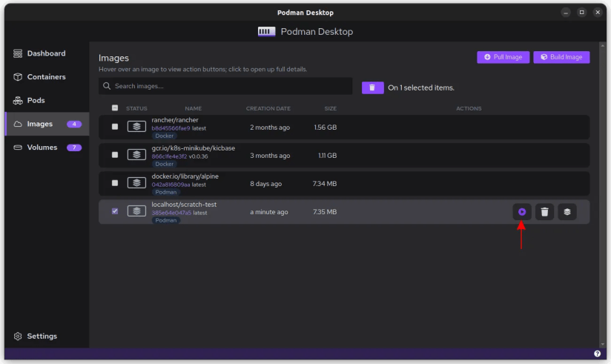Click the Images count badge 4
Screen dimensions: 611x364
[x=74, y=124]
